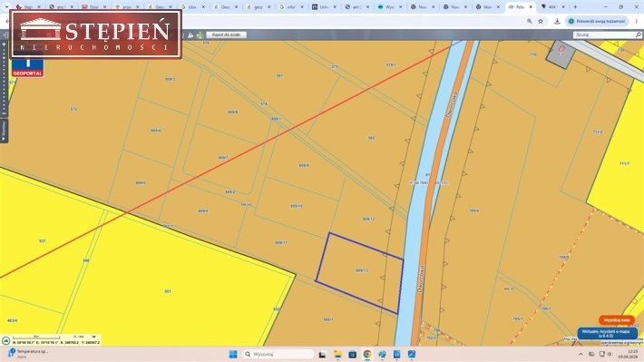Open Task View from taskbar
Viewport: 644px width, 362px height.
coord(322,354)
